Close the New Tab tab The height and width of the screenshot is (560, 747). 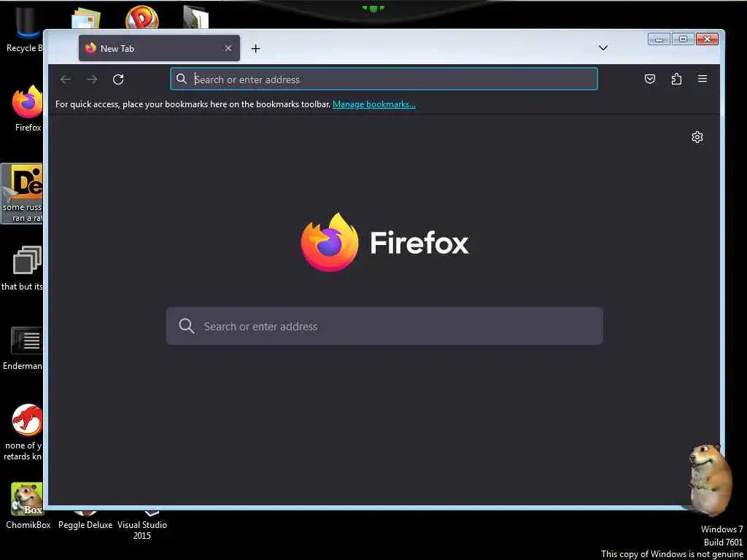click(228, 48)
